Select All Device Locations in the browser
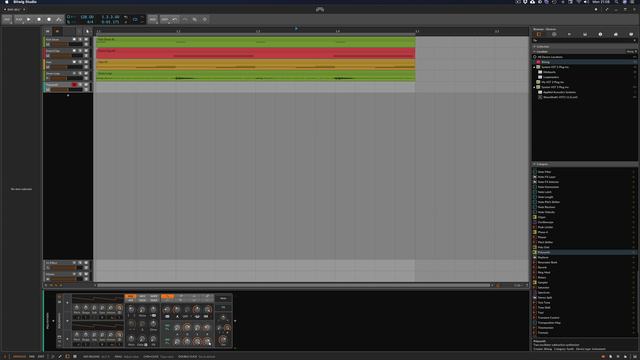 584,57
